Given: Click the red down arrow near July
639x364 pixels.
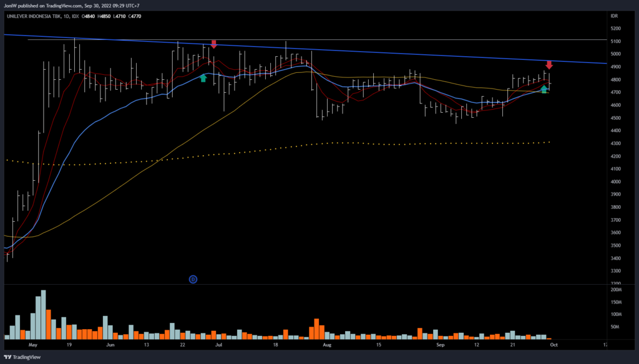Looking at the screenshot, I should coord(214,44).
